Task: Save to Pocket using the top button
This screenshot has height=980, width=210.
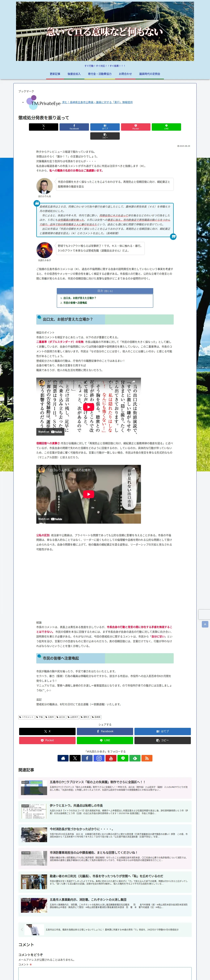Action: click(136, 127)
